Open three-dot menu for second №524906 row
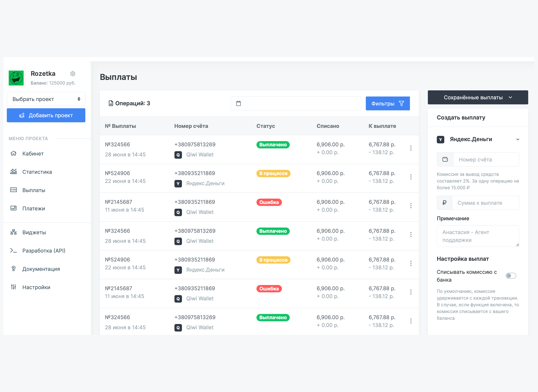 point(411,263)
